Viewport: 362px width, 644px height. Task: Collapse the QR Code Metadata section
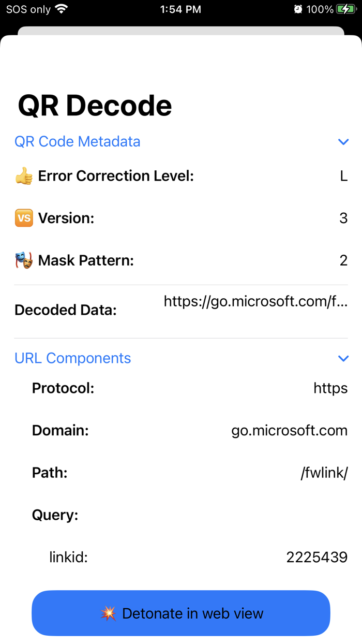tap(343, 141)
